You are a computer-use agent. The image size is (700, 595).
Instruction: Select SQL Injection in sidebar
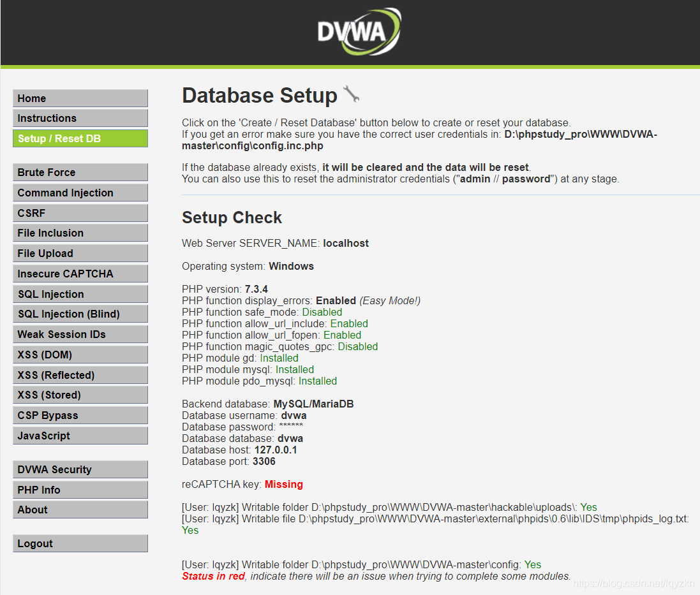(x=80, y=294)
